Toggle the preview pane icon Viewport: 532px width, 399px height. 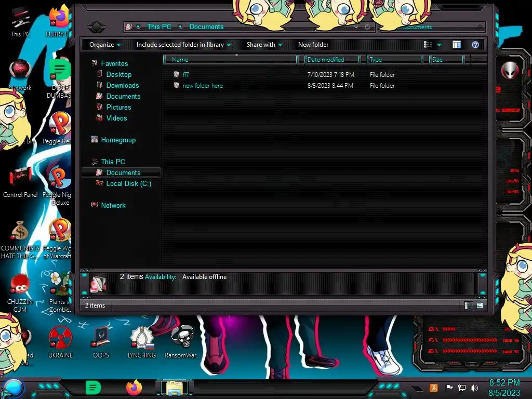[456, 45]
